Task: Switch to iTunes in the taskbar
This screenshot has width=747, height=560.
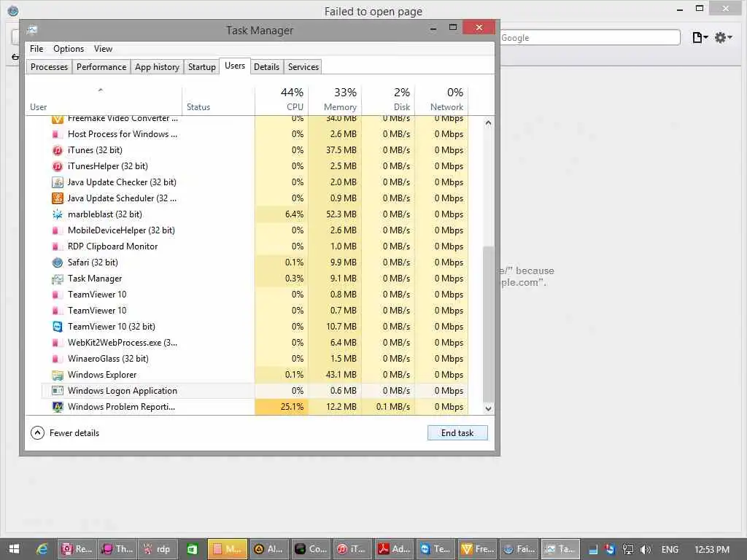Action: coord(353,549)
